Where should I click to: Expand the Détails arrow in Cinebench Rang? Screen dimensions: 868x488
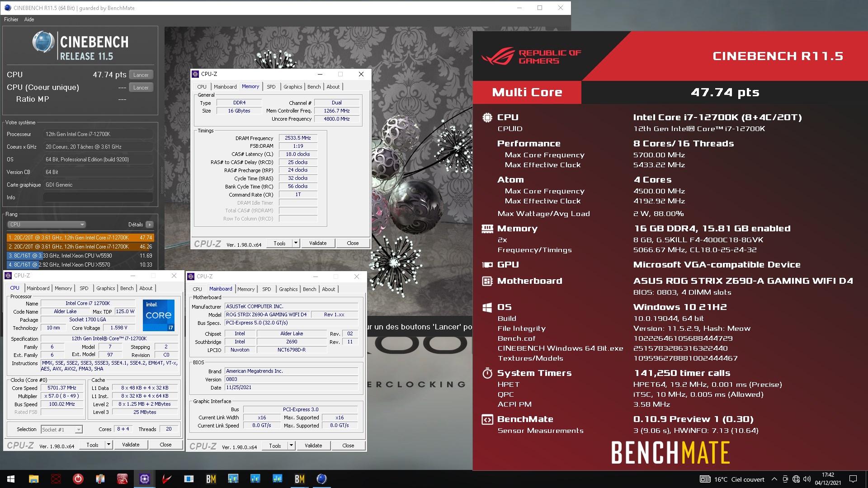click(x=150, y=225)
